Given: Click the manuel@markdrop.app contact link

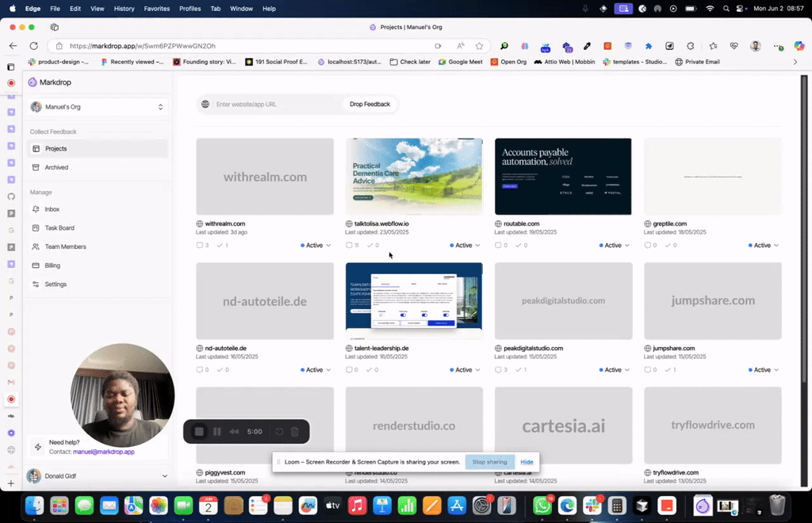Looking at the screenshot, I should pyautogui.click(x=104, y=452).
